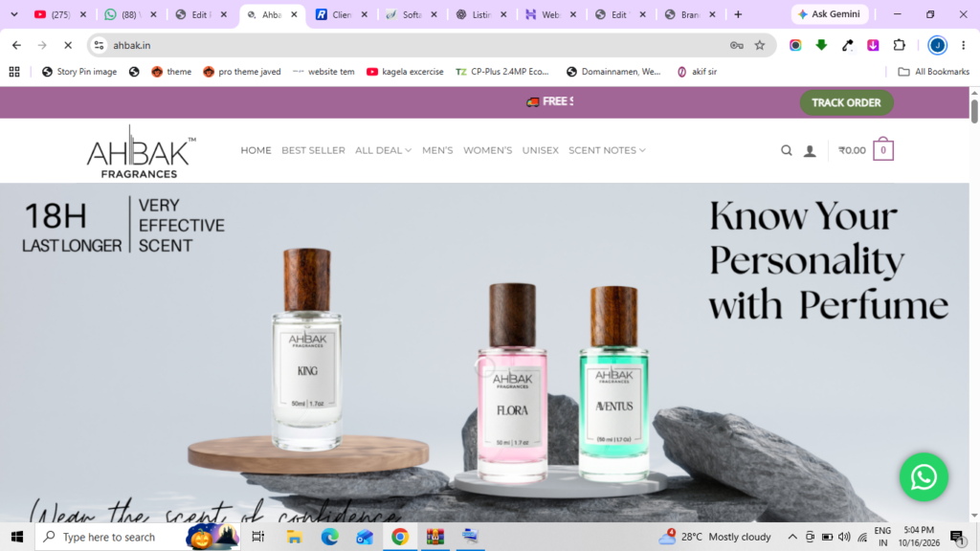Open pro theme javed bookmark
The image size is (980, 551).
tap(242, 72)
